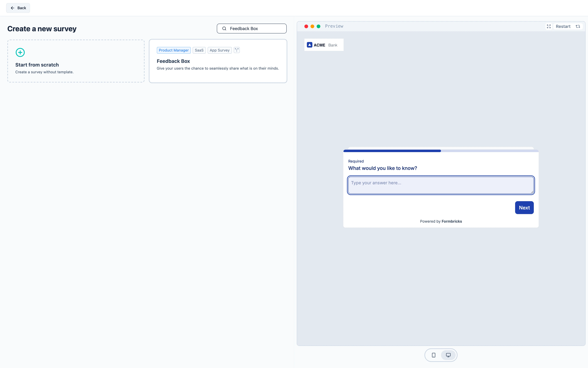This screenshot has height=368, width=588.
Task: Click the SaaS tag
Action: click(x=199, y=50)
